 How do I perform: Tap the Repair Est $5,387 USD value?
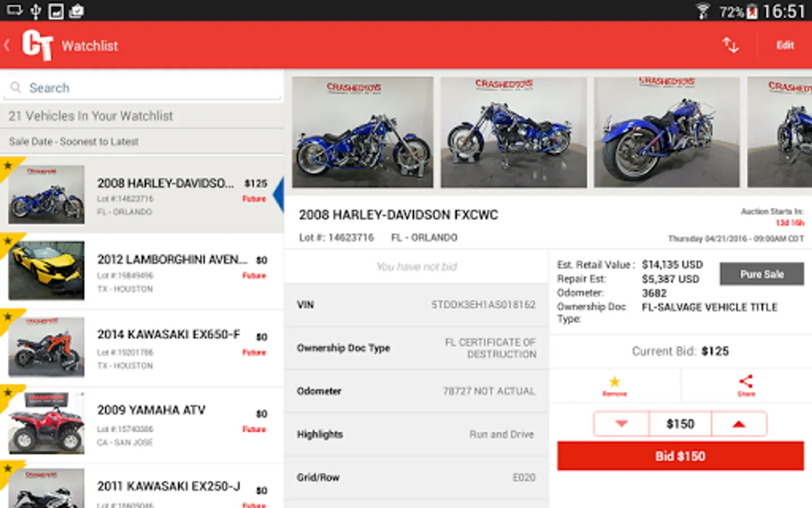click(x=670, y=279)
